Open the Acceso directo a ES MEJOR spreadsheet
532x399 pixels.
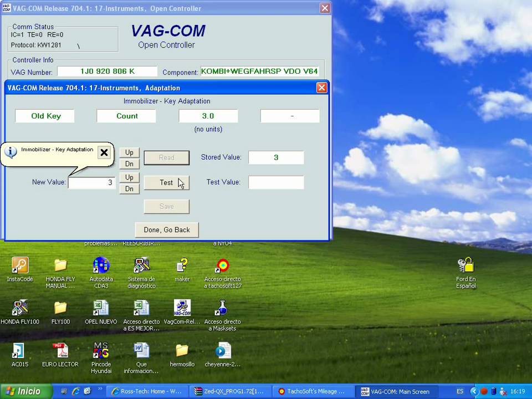tap(141, 315)
